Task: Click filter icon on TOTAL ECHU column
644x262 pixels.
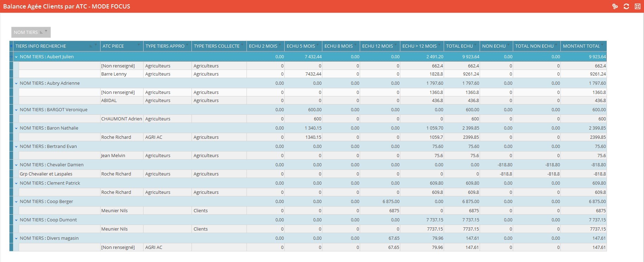Action: 475,45
